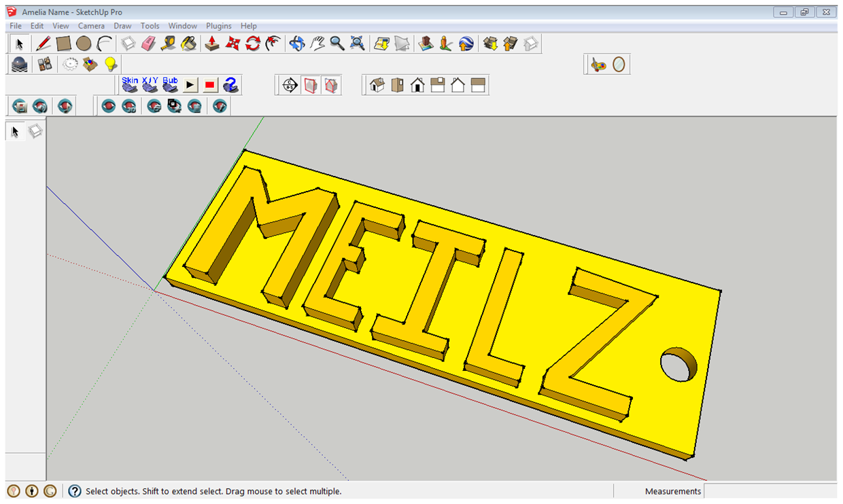Open the Edit menu
The image size is (843, 504).
click(37, 26)
